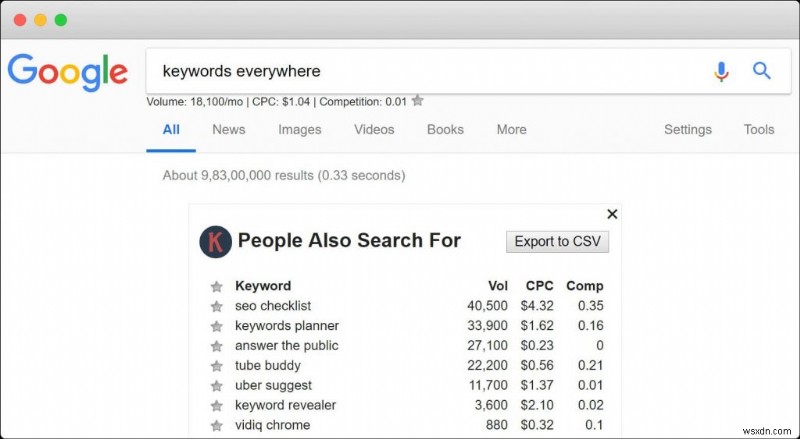Click the 22,200 volume value
The height and width of the screenshot is (439, 800).
pyautogui.click(x=487, y=365)
